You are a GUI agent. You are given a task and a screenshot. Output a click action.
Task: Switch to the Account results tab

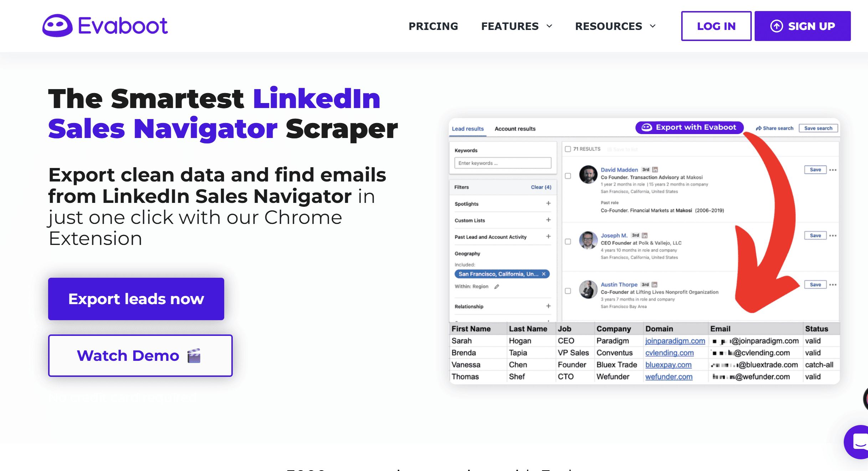tap(515, 129)
